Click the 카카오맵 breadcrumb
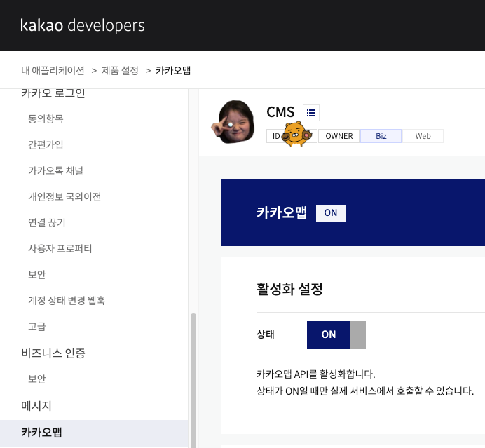This screenshot has width=485, height=448. pyautogui.click(x=173, y=71)
